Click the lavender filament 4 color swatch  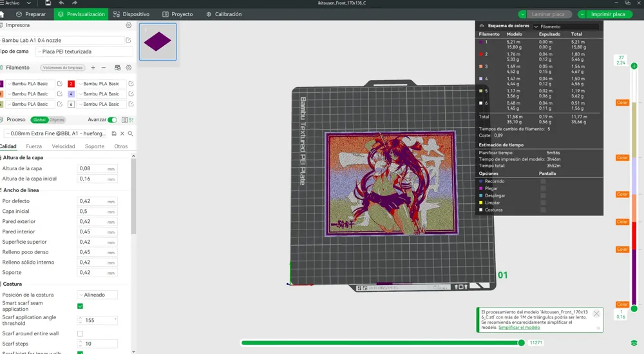click(71, 93)
